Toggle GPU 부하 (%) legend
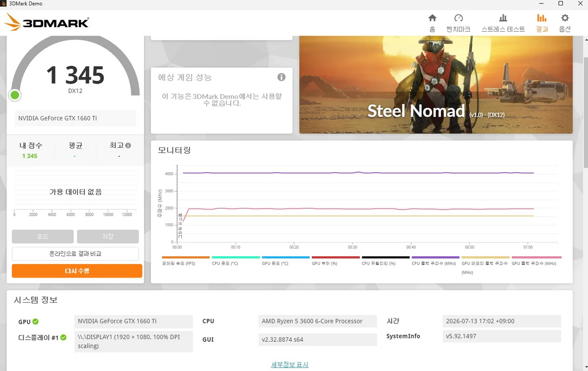 pos(336,261)
